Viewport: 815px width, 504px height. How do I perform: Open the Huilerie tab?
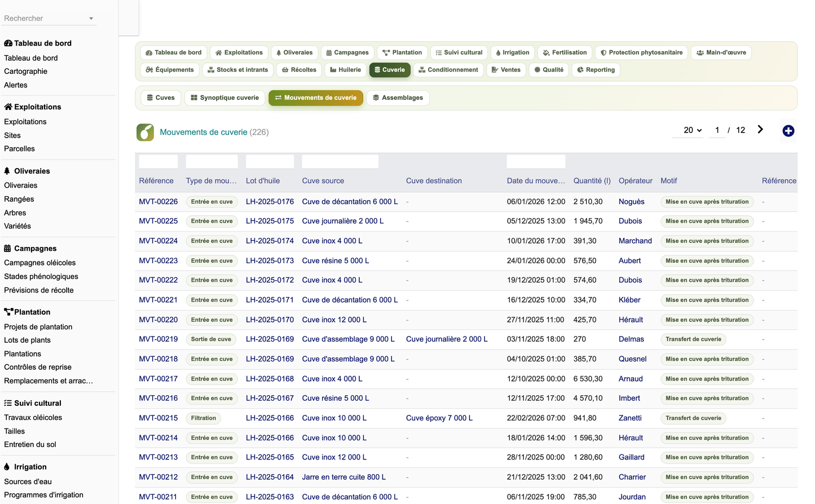346,70
